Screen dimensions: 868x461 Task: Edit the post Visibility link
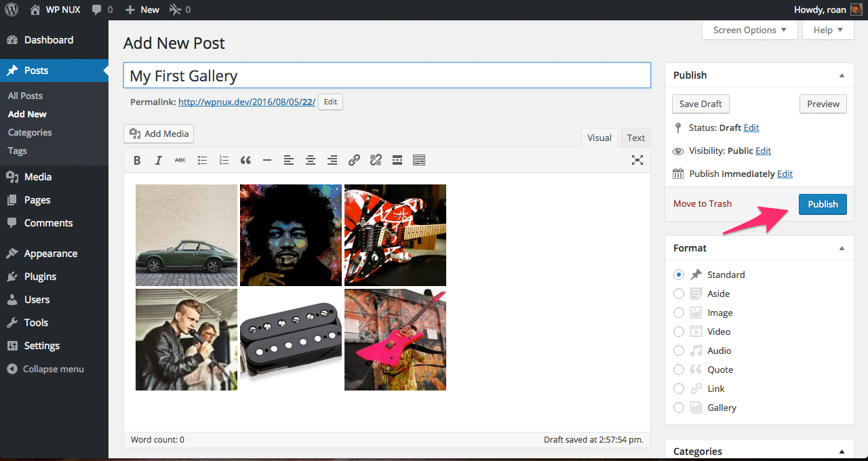click(763, 151)
